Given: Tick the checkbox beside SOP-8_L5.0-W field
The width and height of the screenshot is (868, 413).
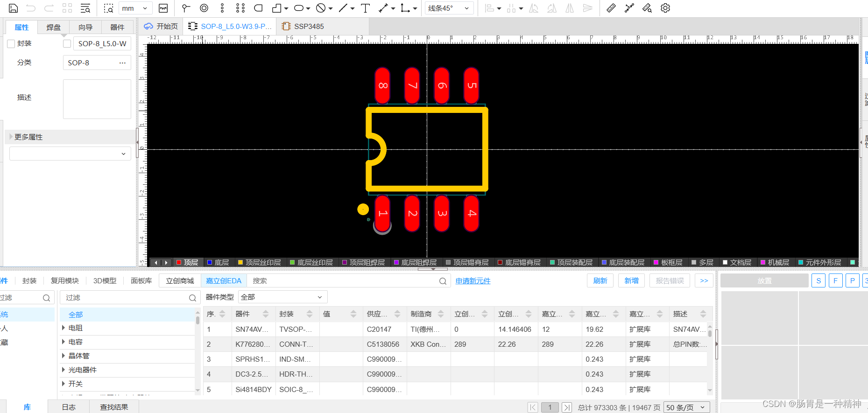Looking at the screenshot, I should tap(67, 44).
